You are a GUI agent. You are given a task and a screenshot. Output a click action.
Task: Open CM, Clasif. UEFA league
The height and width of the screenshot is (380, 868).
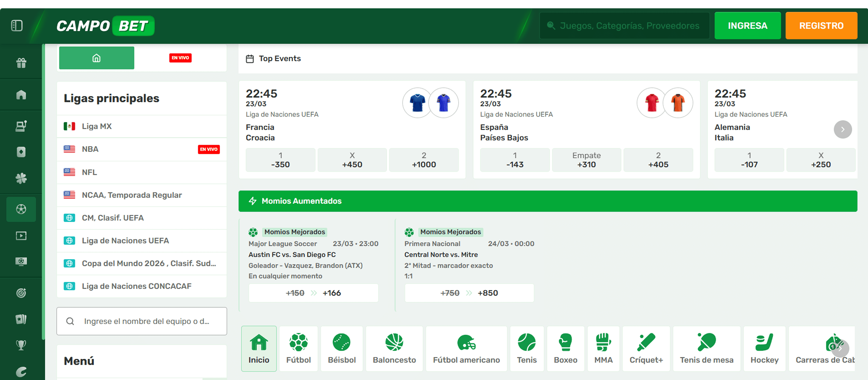(142, 218)
